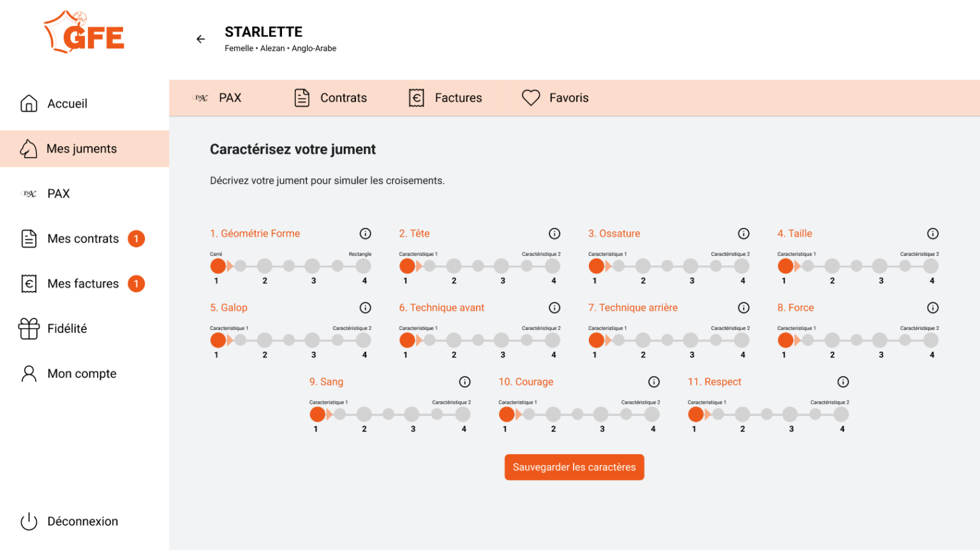Click the GFE logo
This screenshot has height=550, width=980.
pos(84,33)
